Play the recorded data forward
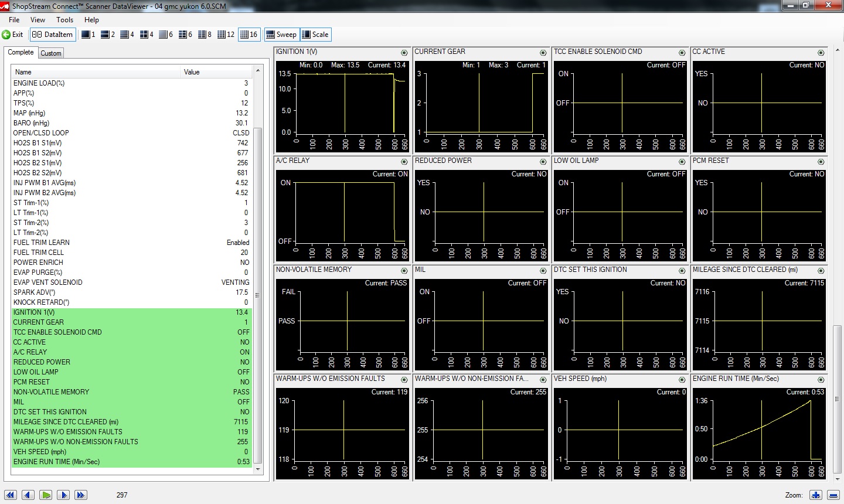 click(x=46, y=495)
